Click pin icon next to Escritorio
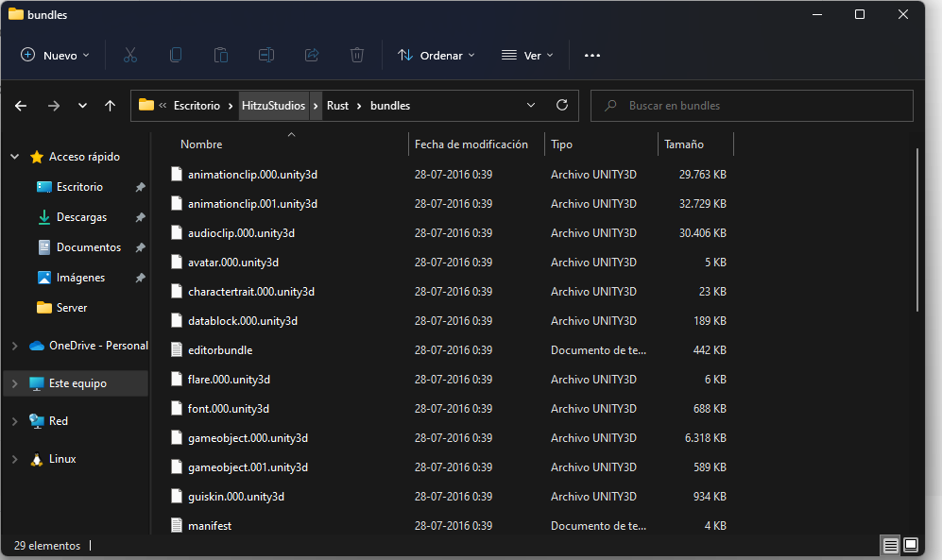 tap(140, 187)
